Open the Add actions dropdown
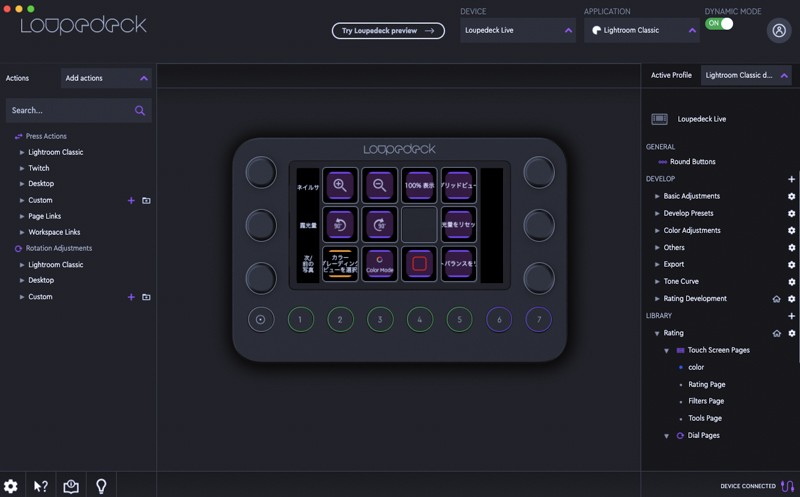Viewport: 800px width, 497px height. point(106,78)
